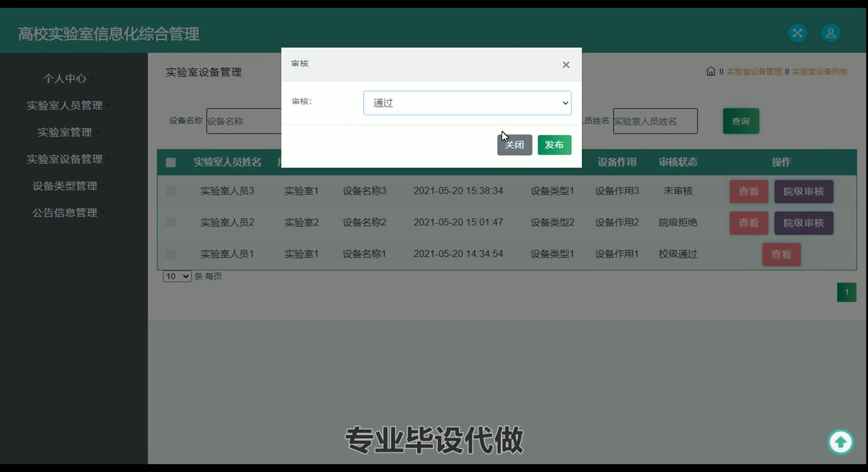Click 院级审核 for 设备名称3 row
Screen dimensions: 868x472
[x=803, y=191]
